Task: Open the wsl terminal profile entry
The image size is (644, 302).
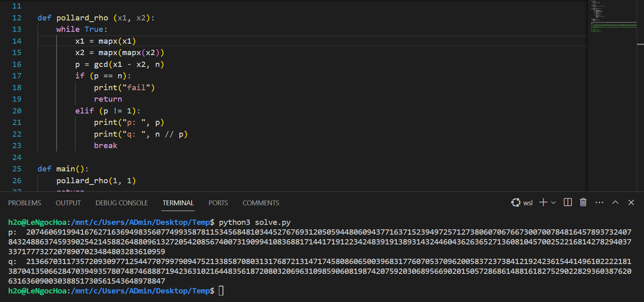Action: (x=522, y=202)
